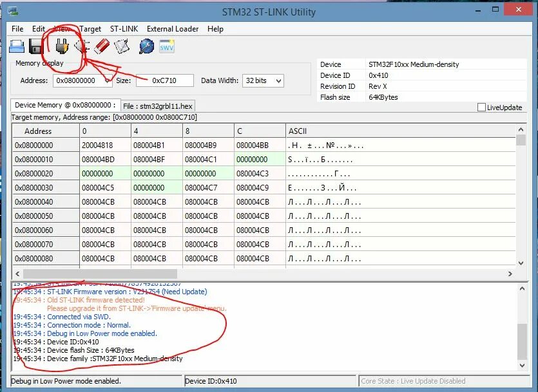Open the File menu

[17, 29]
